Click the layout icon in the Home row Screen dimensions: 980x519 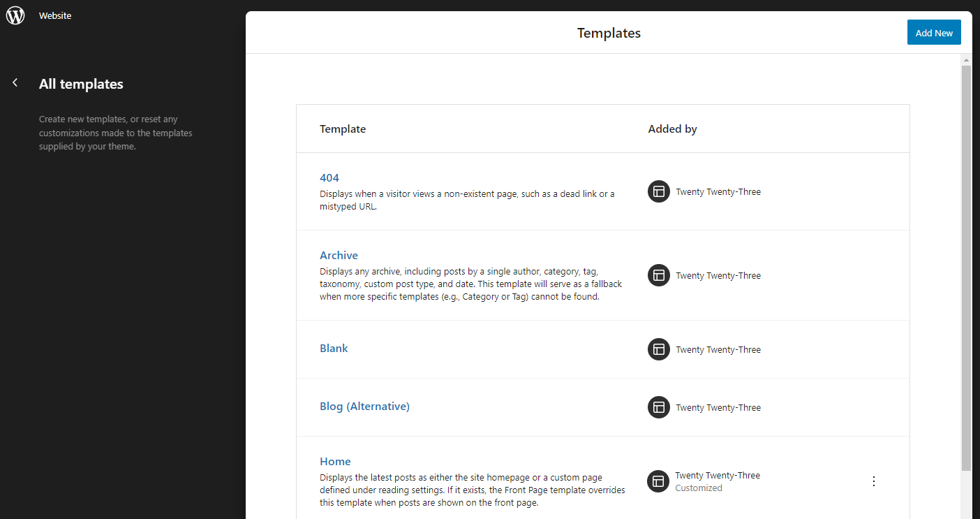(x=658, y=481)
